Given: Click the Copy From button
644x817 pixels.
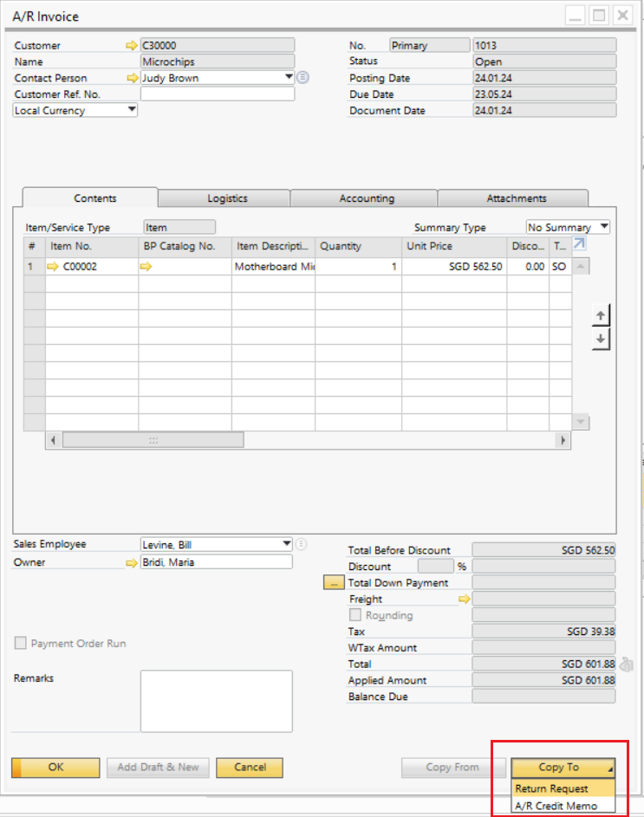Looking at the screenshot, I should pyautogui.click(x=452, y=768).
